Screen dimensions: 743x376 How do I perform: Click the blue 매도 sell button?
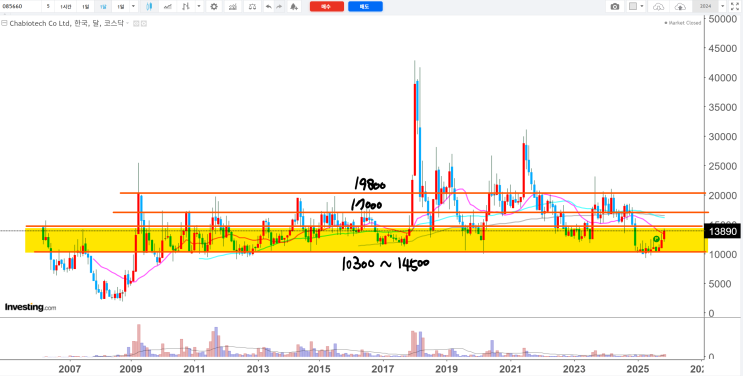tap(365, 7)
